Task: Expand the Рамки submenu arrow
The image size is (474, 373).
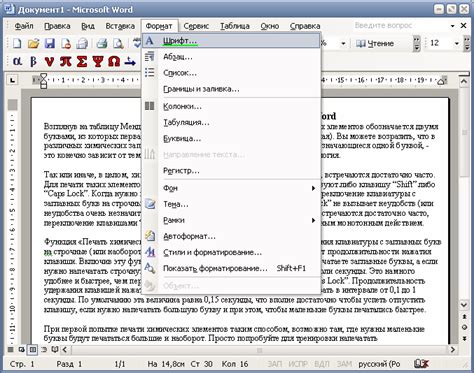Action: point(313,220)
